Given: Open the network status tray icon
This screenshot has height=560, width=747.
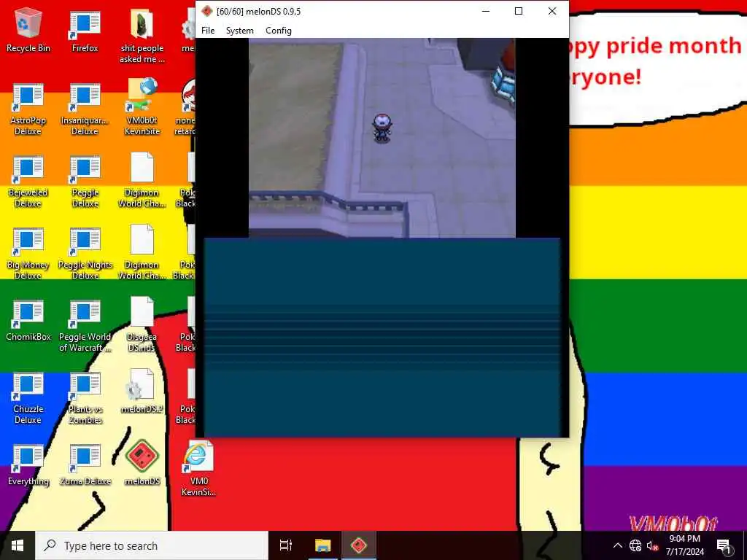Looking at the screenshot, I should coord(635,545).
